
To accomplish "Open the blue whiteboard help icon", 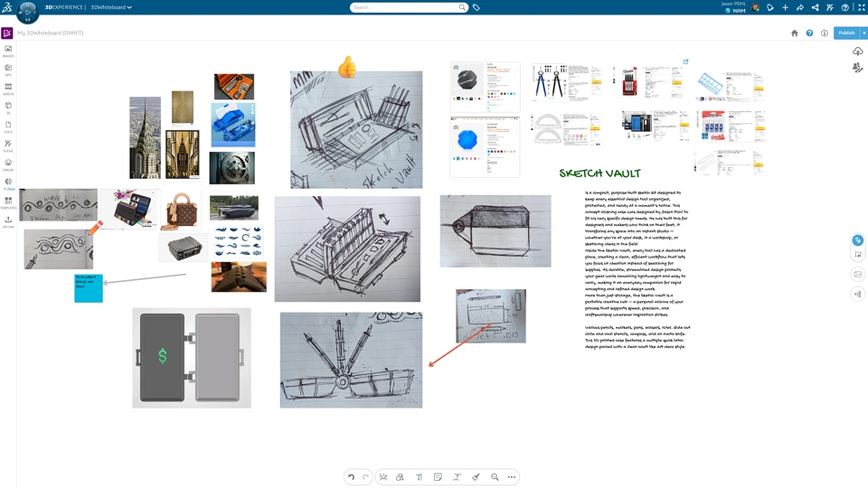I will 809,33.
